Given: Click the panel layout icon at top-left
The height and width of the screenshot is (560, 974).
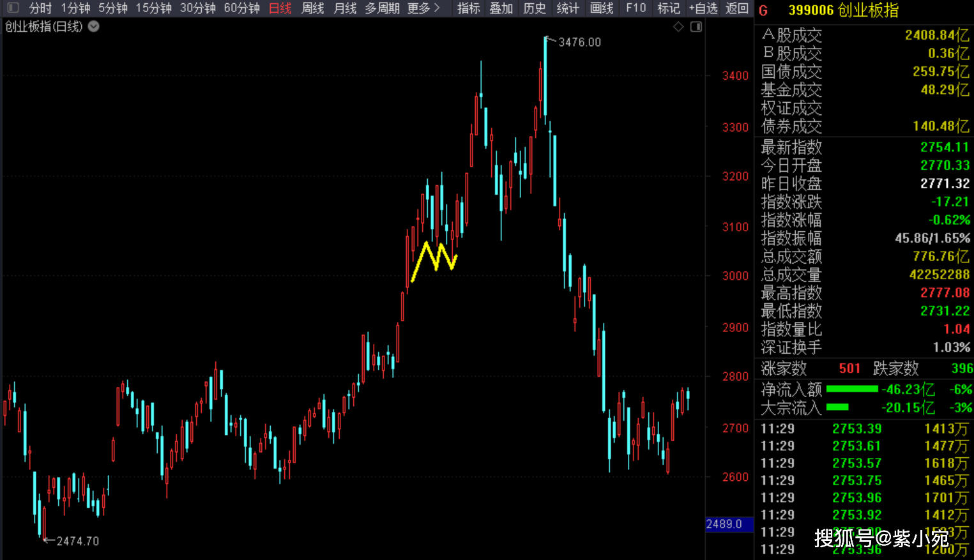Looking at the screenshot, I should (x=12, y=8).
